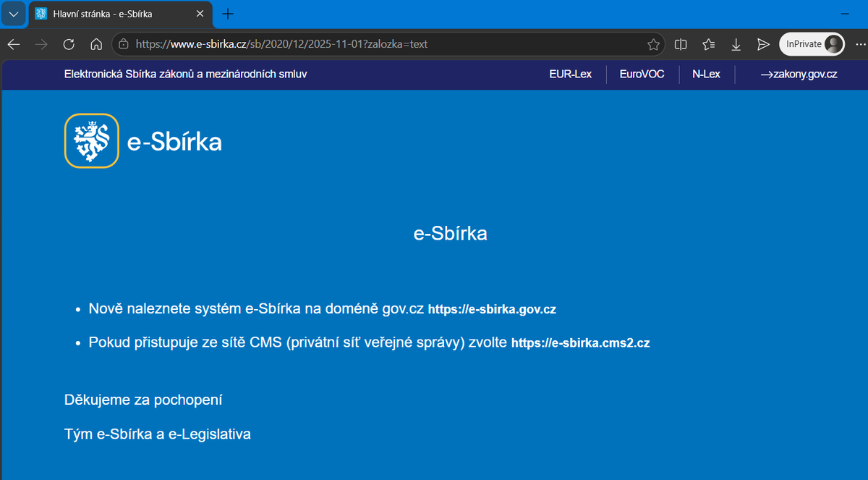Go to browser home page icon
Viewport: 868px width, 480px height.
[96, 44]
